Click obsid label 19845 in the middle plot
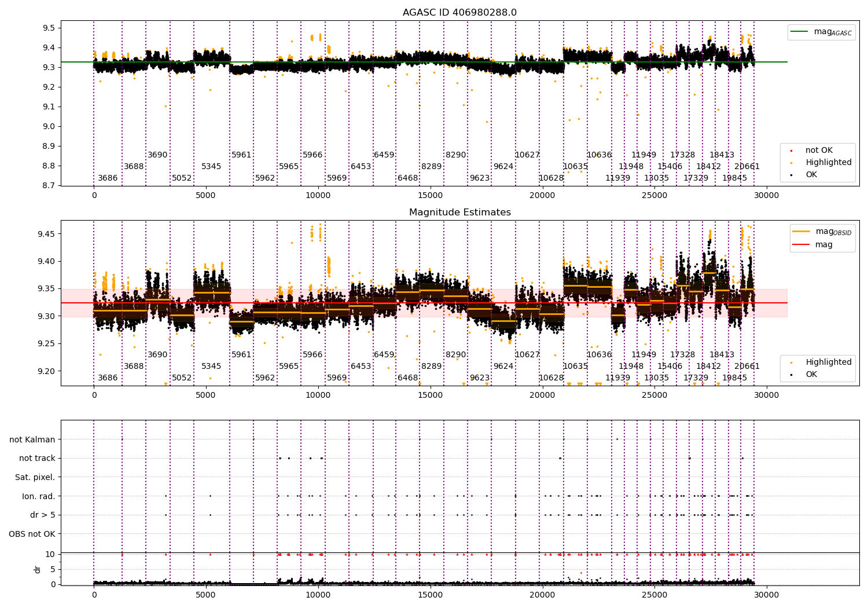 click(x=734, y=378)
